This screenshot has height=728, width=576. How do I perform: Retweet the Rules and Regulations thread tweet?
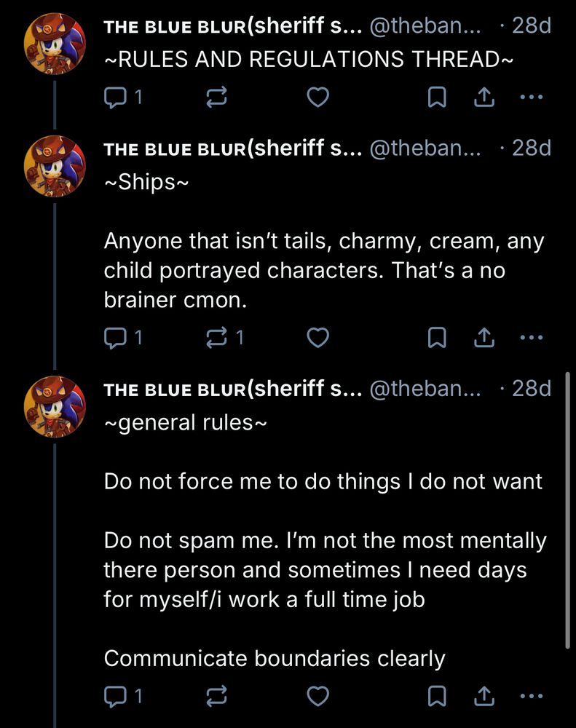tap(216, 98)
